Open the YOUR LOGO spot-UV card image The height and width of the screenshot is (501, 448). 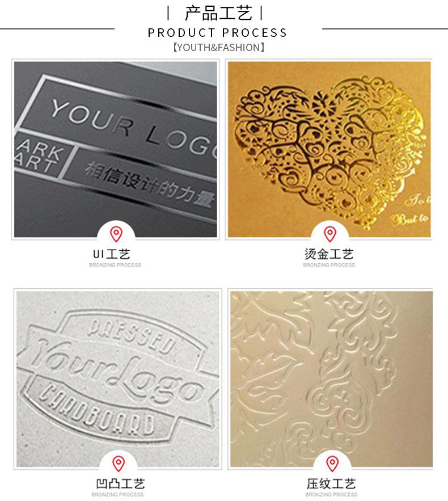click(116, 149)
